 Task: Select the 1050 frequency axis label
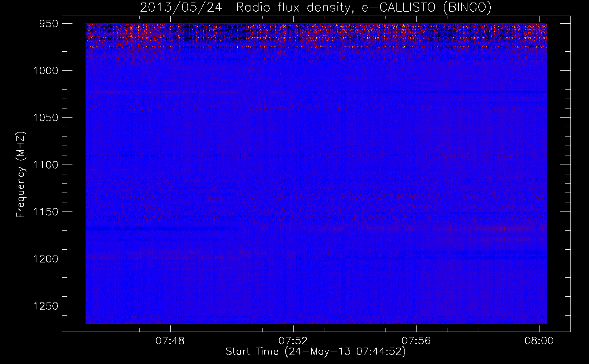tap(46, 118)
